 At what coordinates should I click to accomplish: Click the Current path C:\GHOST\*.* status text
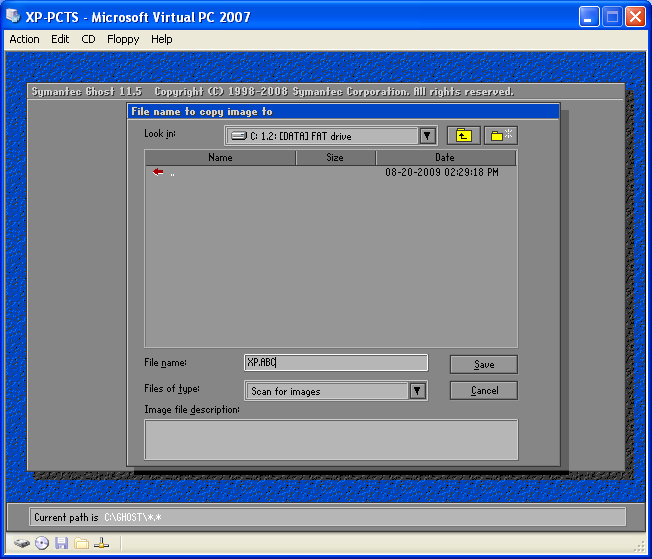[98, 517]
